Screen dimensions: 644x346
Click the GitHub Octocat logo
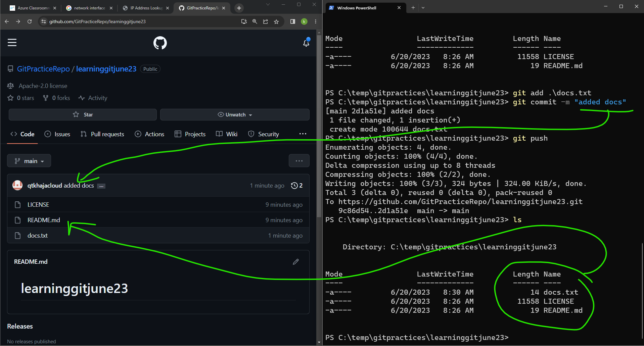pyautogui.click(x=160, y=43)
